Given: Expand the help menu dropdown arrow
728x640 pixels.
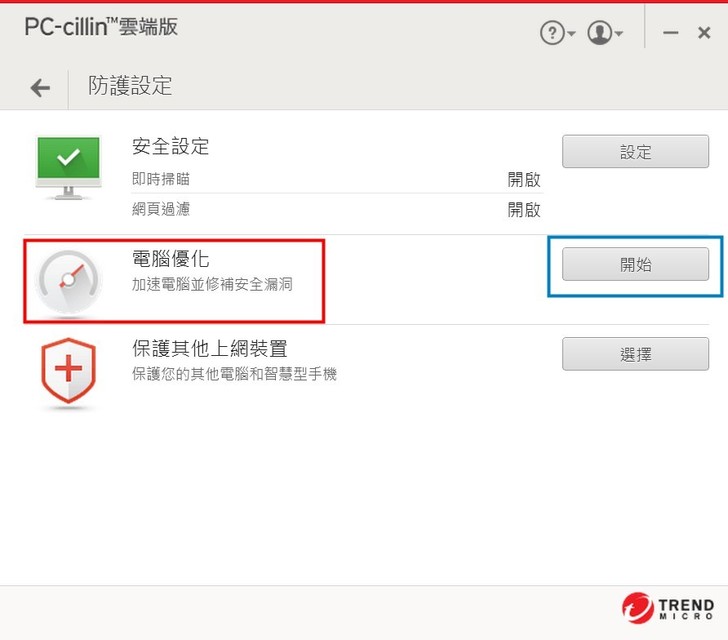Looking at the screenshot, I should coord(572,33).
